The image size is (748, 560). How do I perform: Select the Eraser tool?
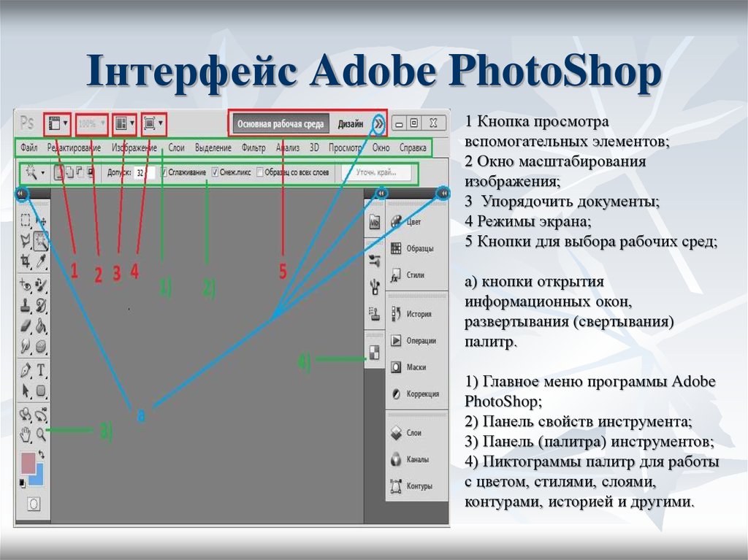[26, 326]
